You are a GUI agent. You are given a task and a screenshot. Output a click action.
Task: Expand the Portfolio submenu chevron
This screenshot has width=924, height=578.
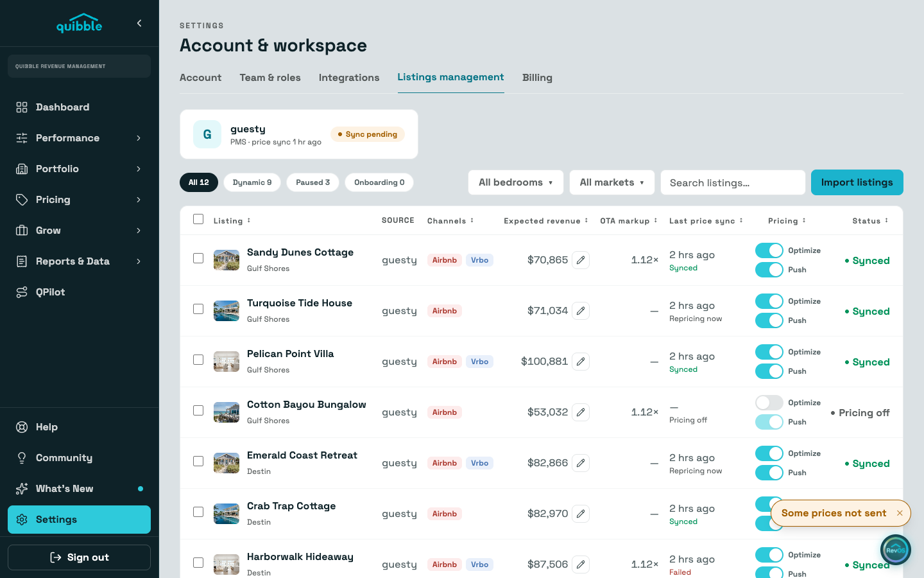tap(139, 169)
